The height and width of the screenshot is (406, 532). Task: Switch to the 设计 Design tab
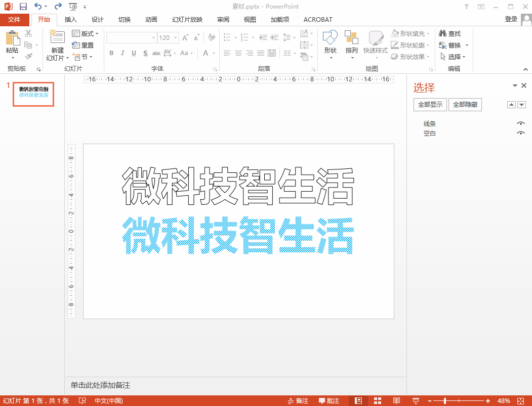coord(97,20)
